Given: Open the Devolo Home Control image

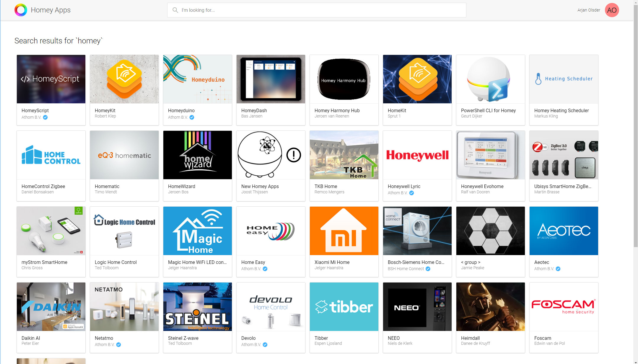Looking at the screenshot, I should [x=271, y=307].
